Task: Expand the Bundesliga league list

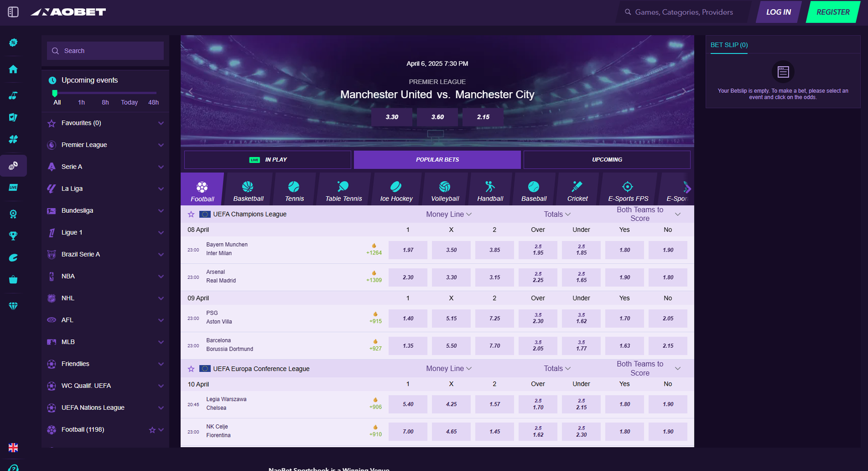Action: (161, 211)
